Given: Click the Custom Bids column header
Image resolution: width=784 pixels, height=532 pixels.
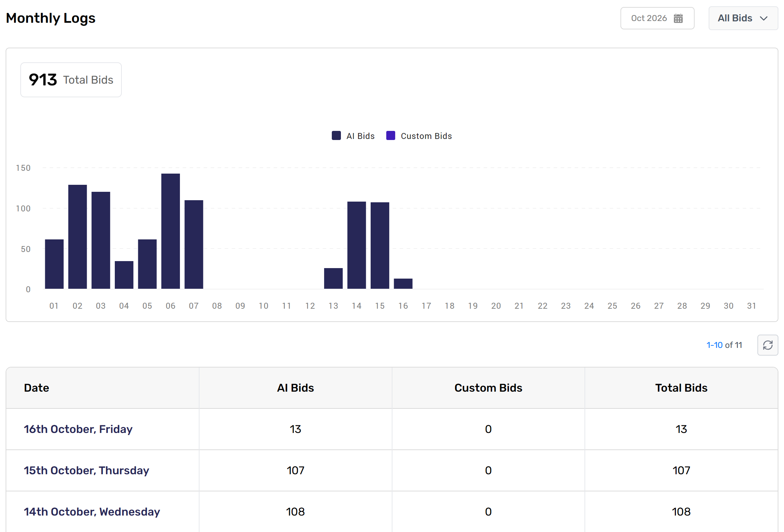Looking at the screenshot, I should (488, 388).
